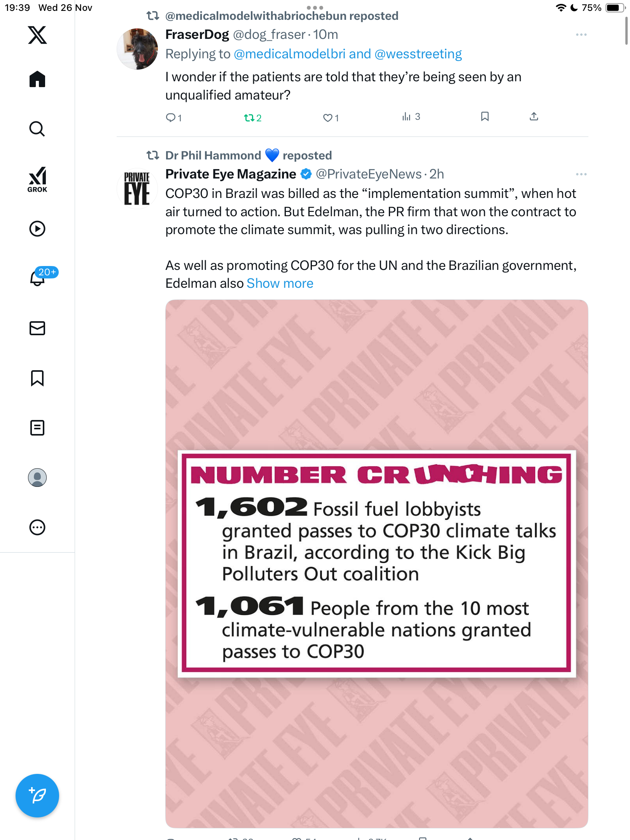
Task: Undo repost on FraserDog's reply
Action: [x=249, y=117]
